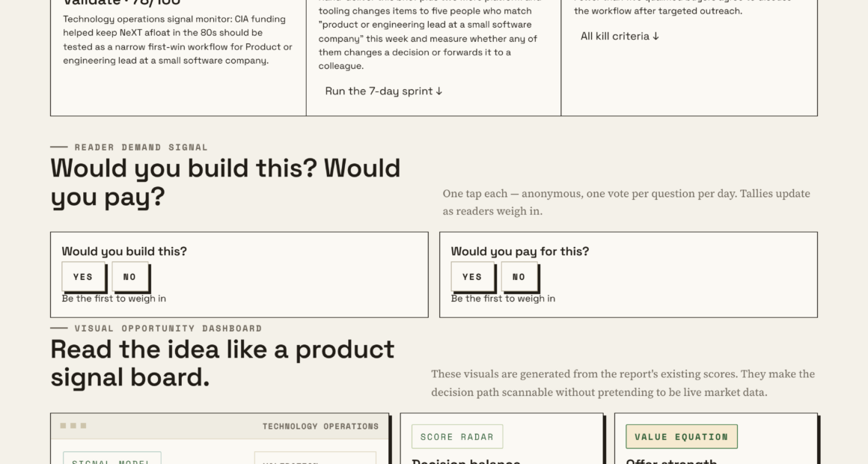Click the One tap each anonymous voting note

626,202
